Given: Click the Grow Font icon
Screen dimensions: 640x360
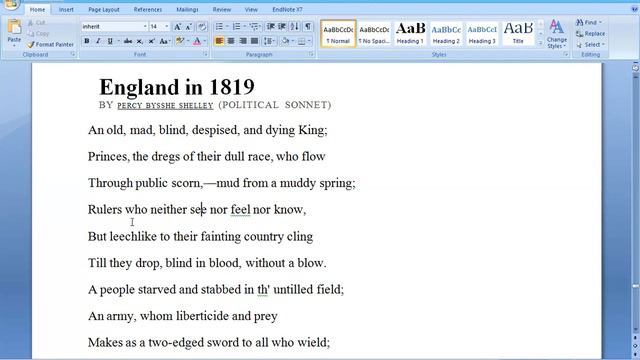Looking at the screenshot, I should click(x=178, y=27).
